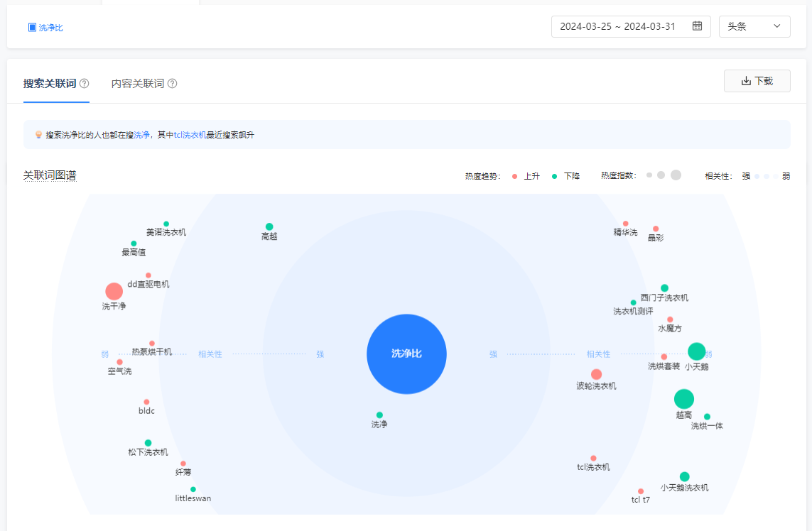Open the 头条 platform dropdown
This screenshot has width=812, height=531.
click(754, 26)
